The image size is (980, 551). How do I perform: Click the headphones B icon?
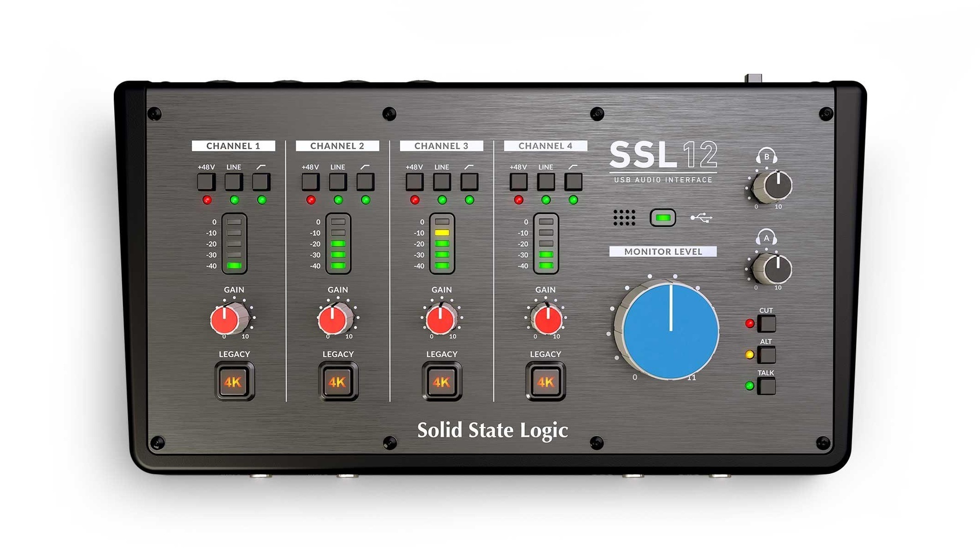tap(767, 156)
